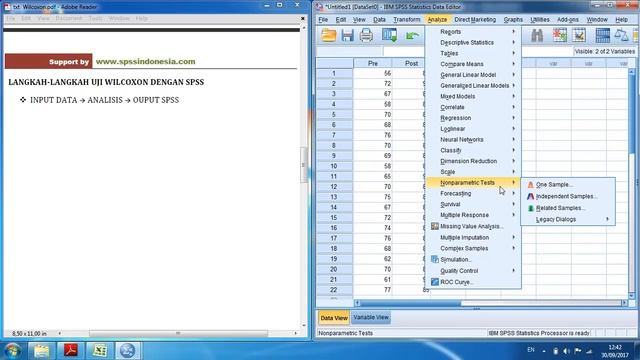Open Adobe Reader from the taskbar
The height and width of the screenshot is (360, 640).
point(71,351)
